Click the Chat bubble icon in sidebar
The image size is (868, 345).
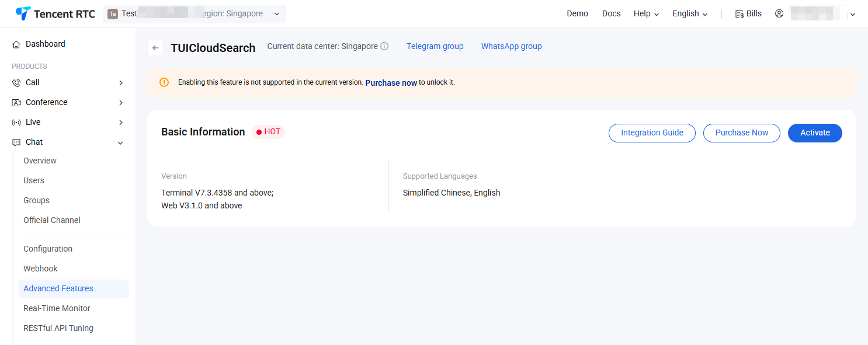16,142
